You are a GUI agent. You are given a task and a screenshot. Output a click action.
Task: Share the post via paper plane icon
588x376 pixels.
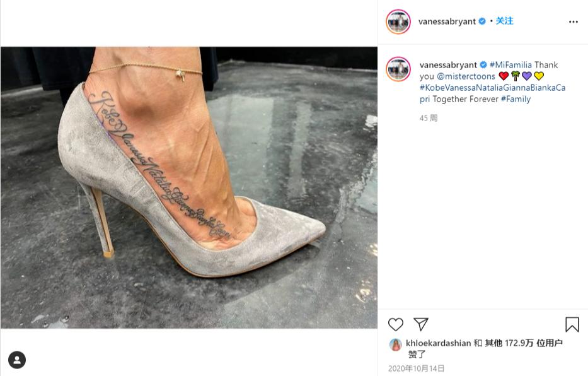coord(421,324)
